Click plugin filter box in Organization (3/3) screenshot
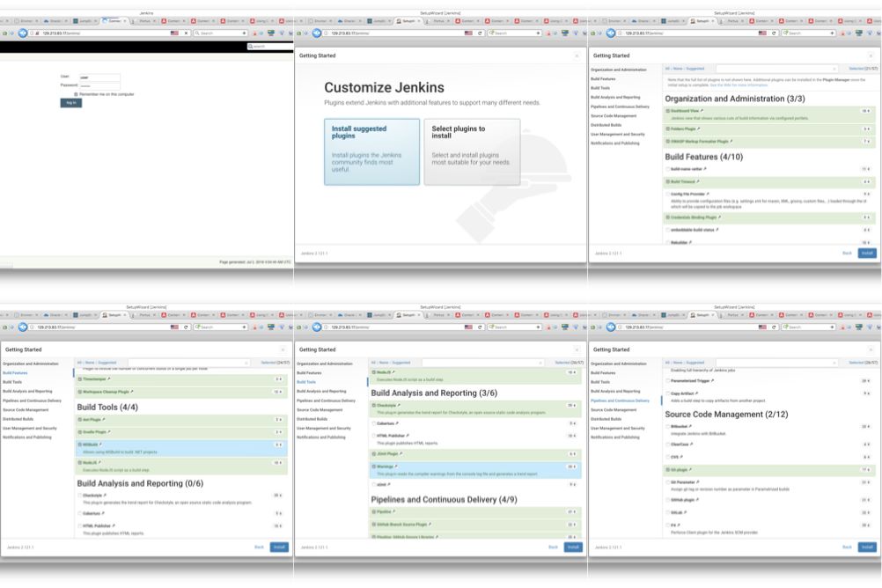Viewport: 882px width, 588px height. tap(776, 69)
